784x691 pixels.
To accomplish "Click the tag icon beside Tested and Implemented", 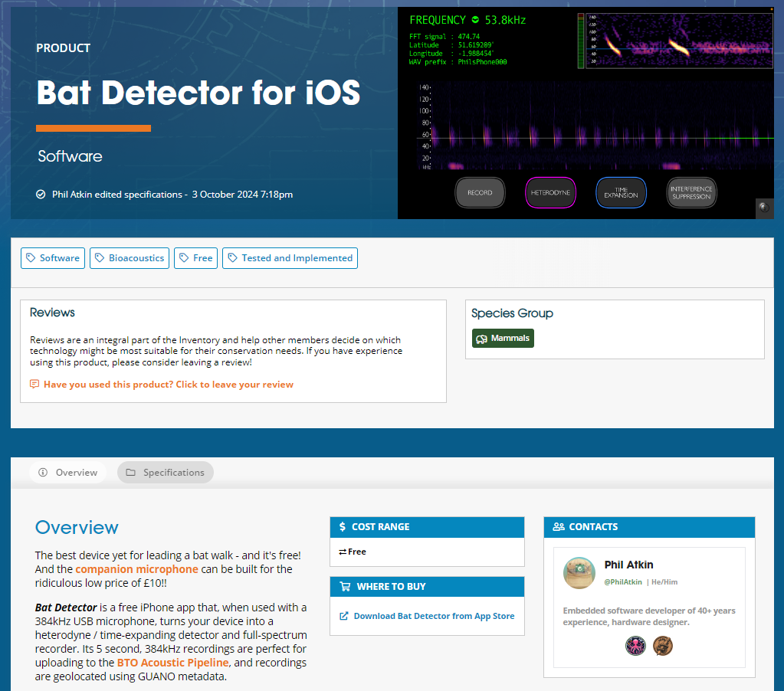I will (232, 258).
